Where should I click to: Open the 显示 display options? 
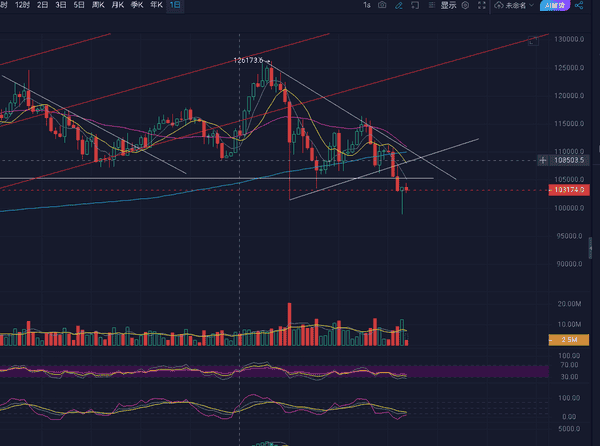pyautogui.click(x=448, y=6)
